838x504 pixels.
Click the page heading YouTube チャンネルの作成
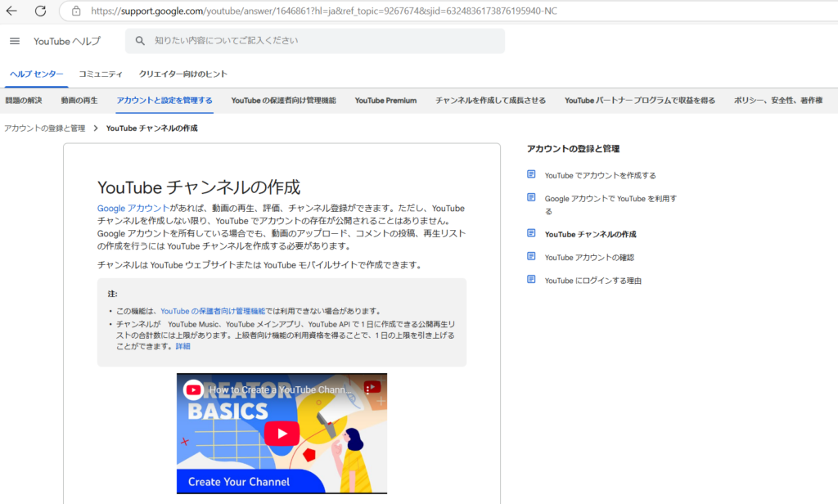(x=199, y=187)
